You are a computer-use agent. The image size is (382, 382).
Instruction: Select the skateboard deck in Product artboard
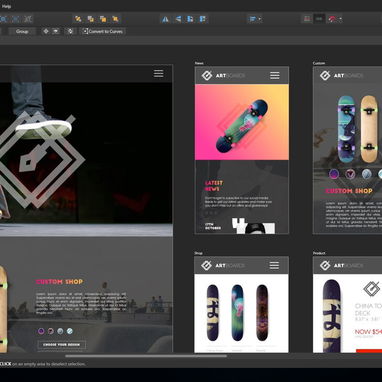click(x=332, y=316)
